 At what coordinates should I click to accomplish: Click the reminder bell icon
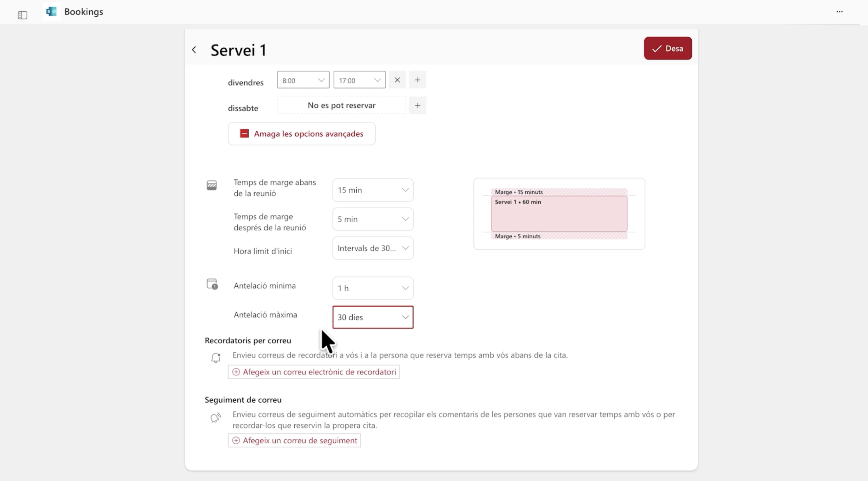(216, 358)
